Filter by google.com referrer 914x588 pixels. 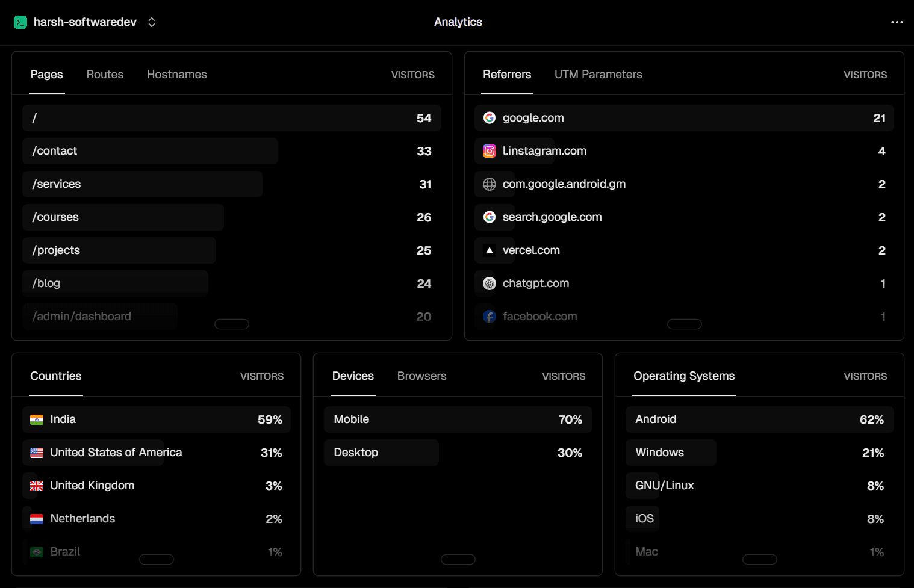pyautogui.click(x=684, y=118)
